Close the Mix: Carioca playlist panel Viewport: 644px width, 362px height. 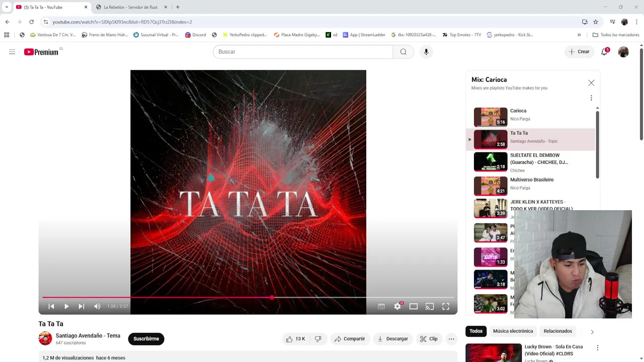(x=591, y=83)
